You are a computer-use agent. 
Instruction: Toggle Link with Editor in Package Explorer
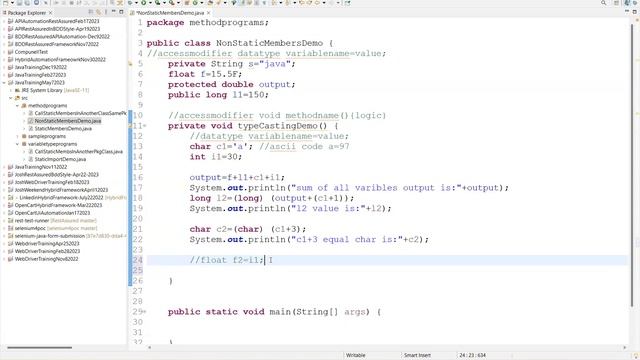pos(98,12)
